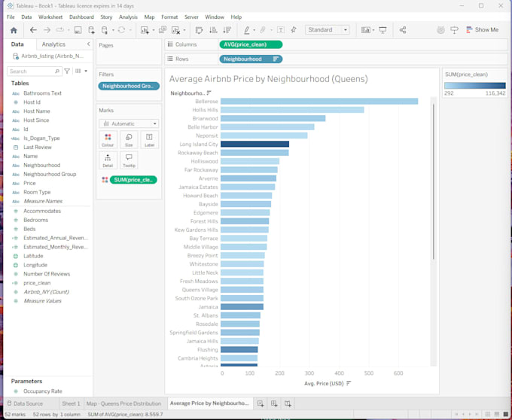
Task: Click the new dashboard tab icon
Action: click(x=274, y=403)
